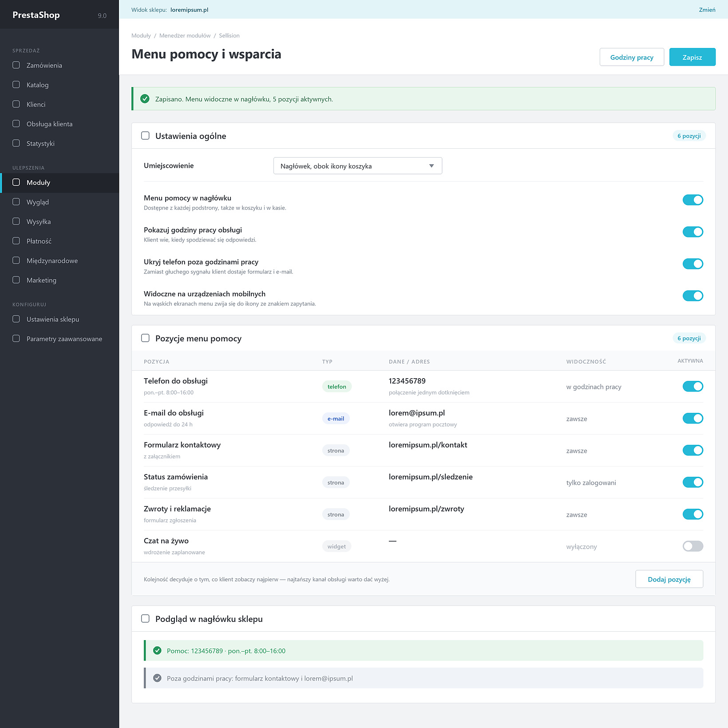This screenshot has height=728, width=728.
Task: Click the green check icon in success alert
Action: 145,99
